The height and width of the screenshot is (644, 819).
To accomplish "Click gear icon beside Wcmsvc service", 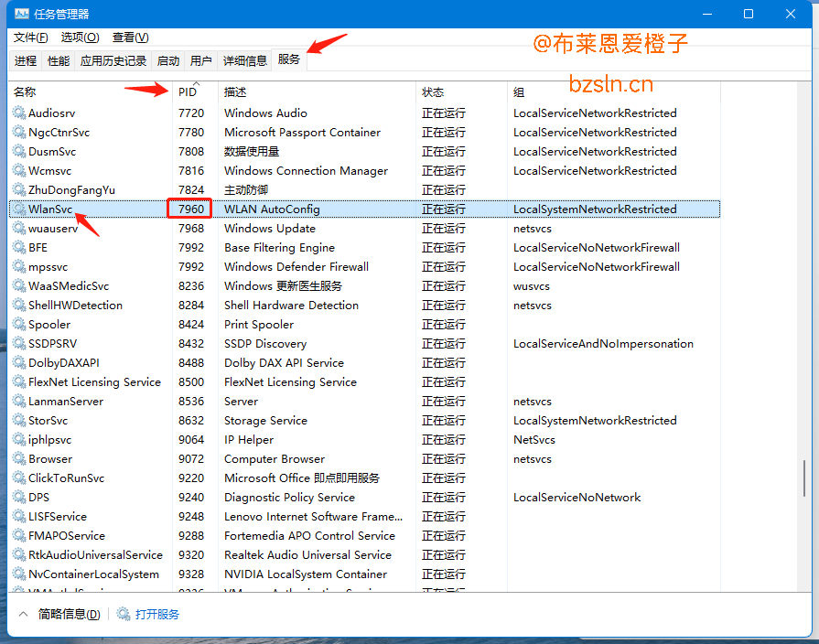I will coord(19,171).
